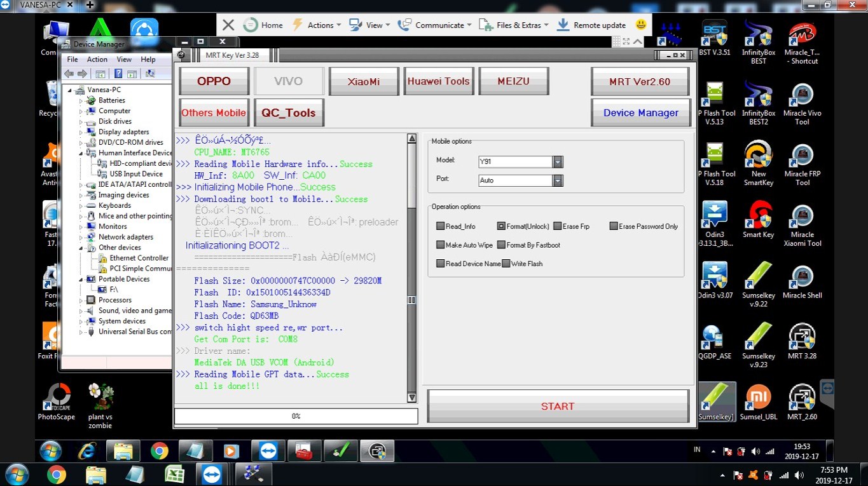Collapse the Portable Devices node
Viewport: 868px width, 486px height.
(81, 279)
